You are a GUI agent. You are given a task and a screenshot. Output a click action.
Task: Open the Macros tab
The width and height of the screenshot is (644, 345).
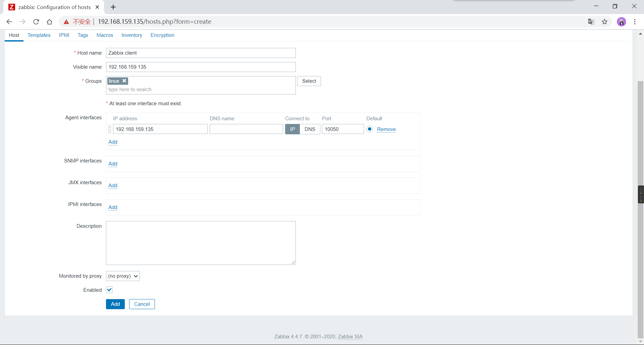coord(105,35)
